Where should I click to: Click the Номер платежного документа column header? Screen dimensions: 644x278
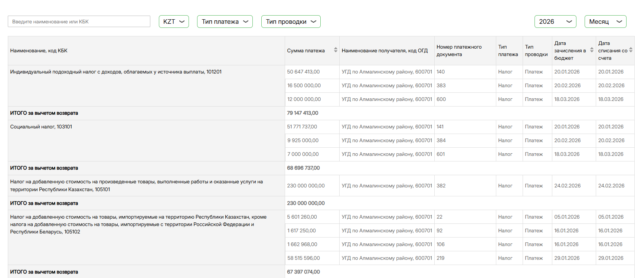click(459, 51)
